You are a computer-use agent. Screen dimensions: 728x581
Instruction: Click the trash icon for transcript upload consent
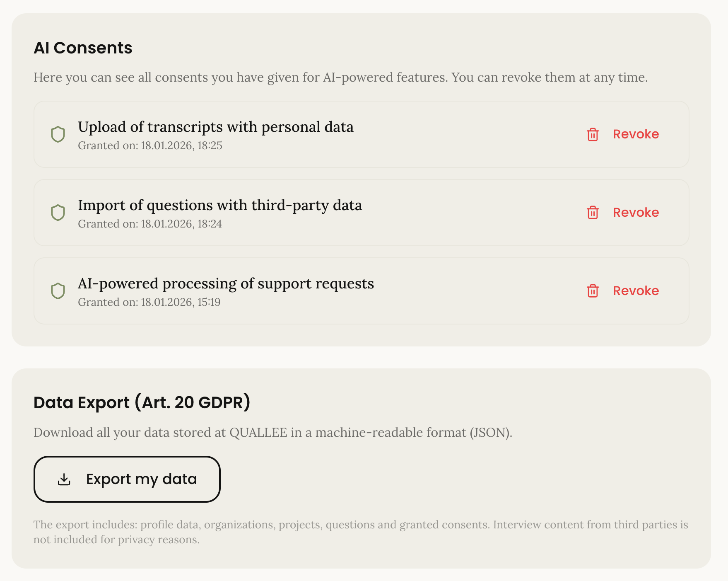coord(592,134)
